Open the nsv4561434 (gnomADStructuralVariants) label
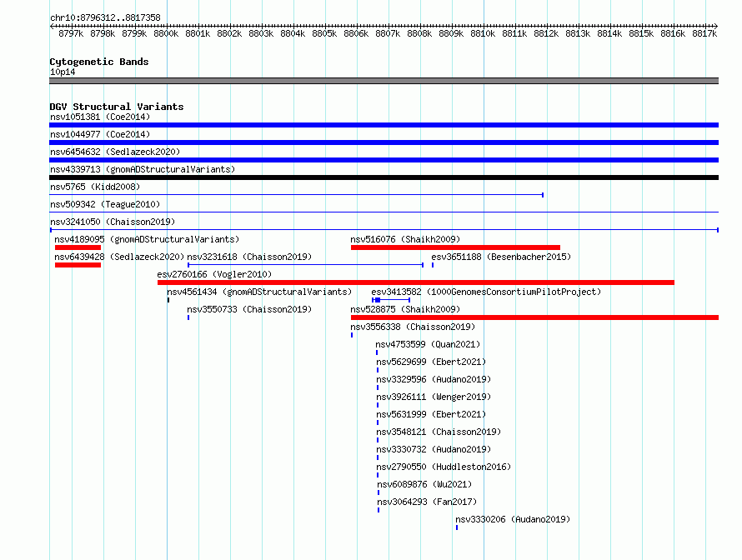Screen dimensions: 742x560 tap(259, 292)
